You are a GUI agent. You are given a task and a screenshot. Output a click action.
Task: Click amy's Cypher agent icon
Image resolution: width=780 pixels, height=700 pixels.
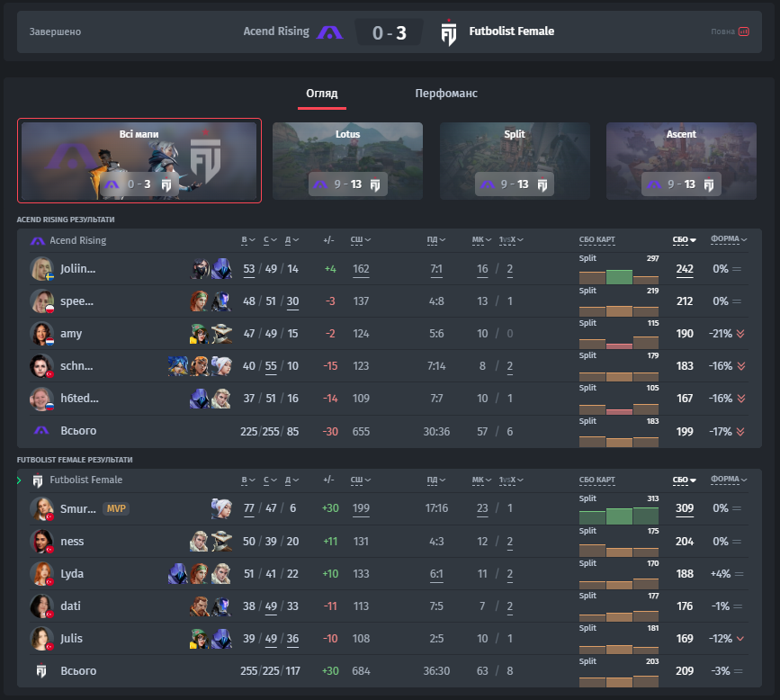[x=221, y=333]
